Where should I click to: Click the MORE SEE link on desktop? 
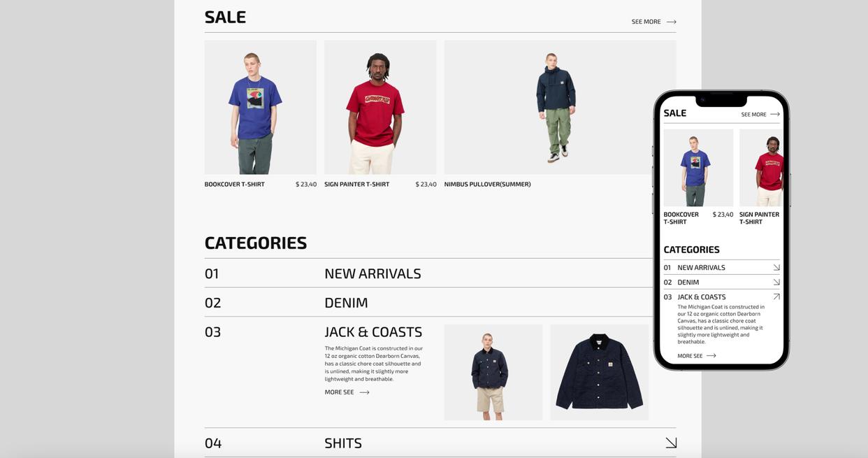click(339, 392)
